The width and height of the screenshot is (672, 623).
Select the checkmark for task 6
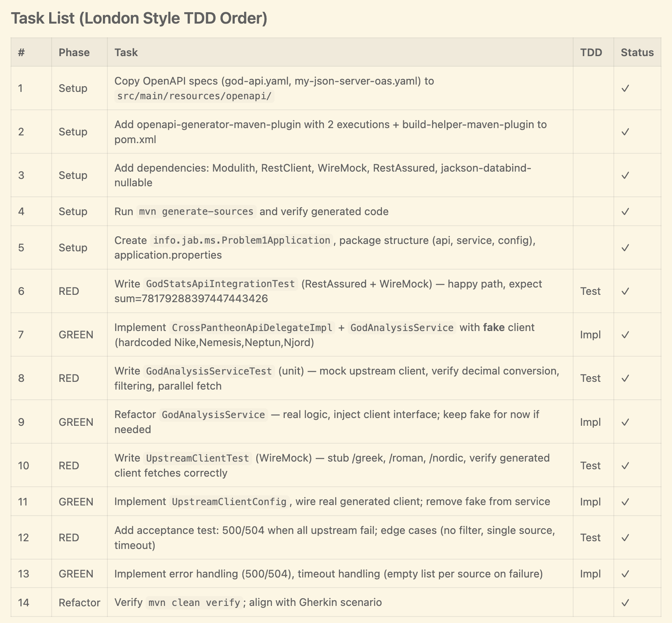pyautogui.click(x=625, y=291)
